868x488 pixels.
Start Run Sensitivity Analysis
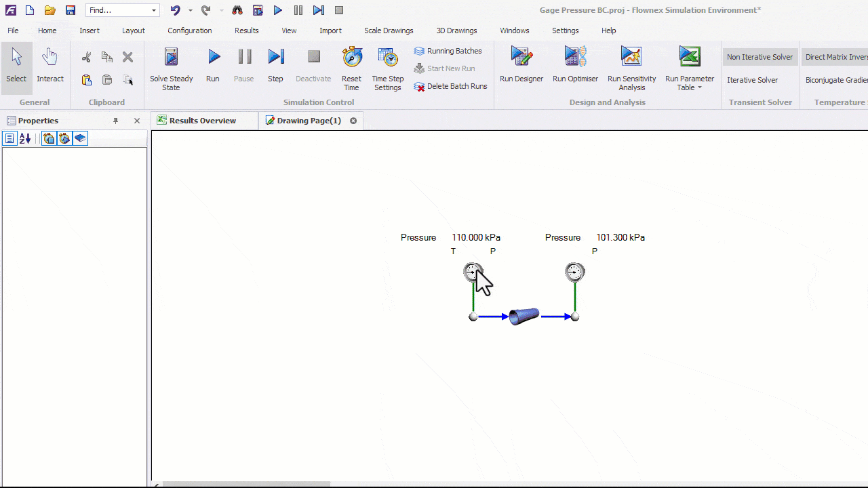pos(631,58)
